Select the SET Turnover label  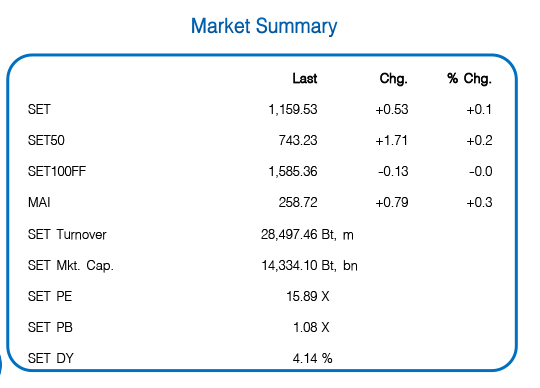click(67, 234)
